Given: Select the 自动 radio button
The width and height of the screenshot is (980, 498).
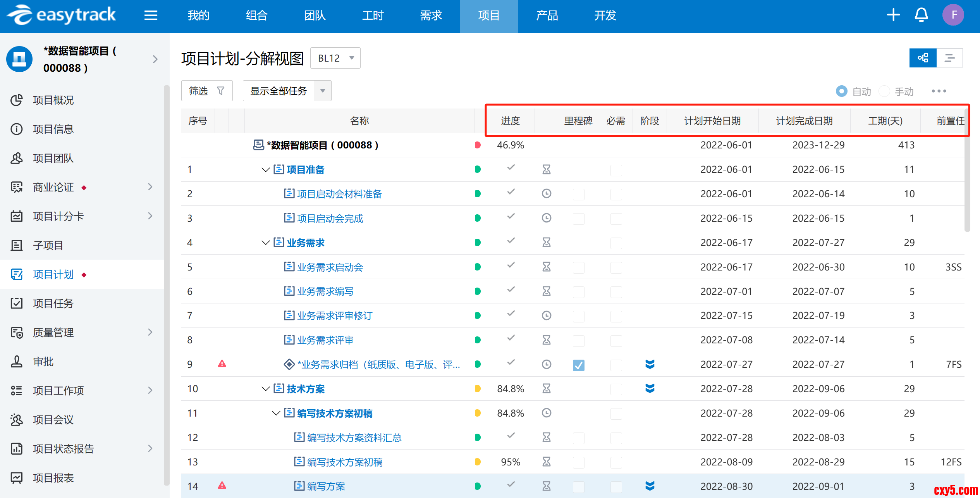Looking at the screenshot, I should pos(841,91).
